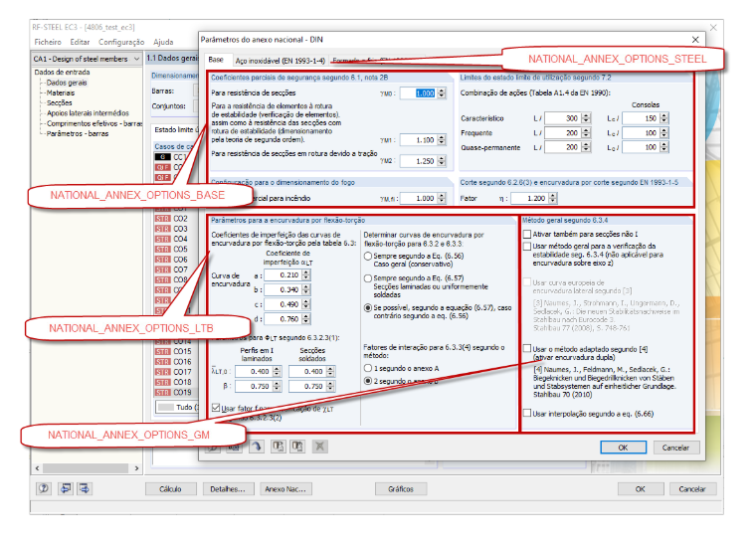Screen dimensions: 756x539
Task: Click the γM2 spinner next to 1.250
Action: coord(442,161)
